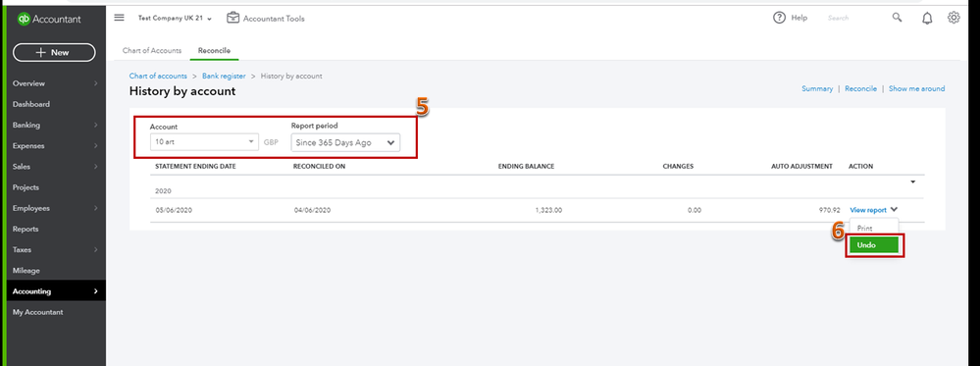
Task: Click the Help label in the header
Action: pyautogui.click(x=799, y=18)
